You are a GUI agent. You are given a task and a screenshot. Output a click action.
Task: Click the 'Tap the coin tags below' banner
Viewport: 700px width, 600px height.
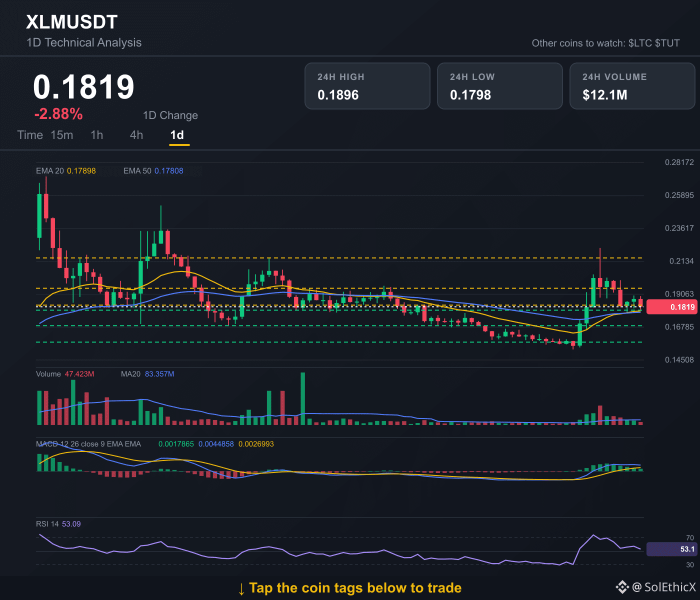click(x=349, y=588)
